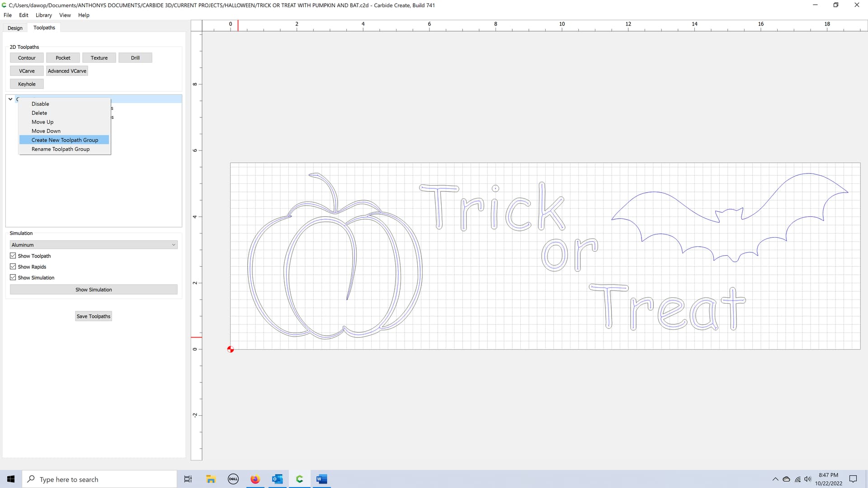Show hidden system tray icons

(x=775, y=479)
